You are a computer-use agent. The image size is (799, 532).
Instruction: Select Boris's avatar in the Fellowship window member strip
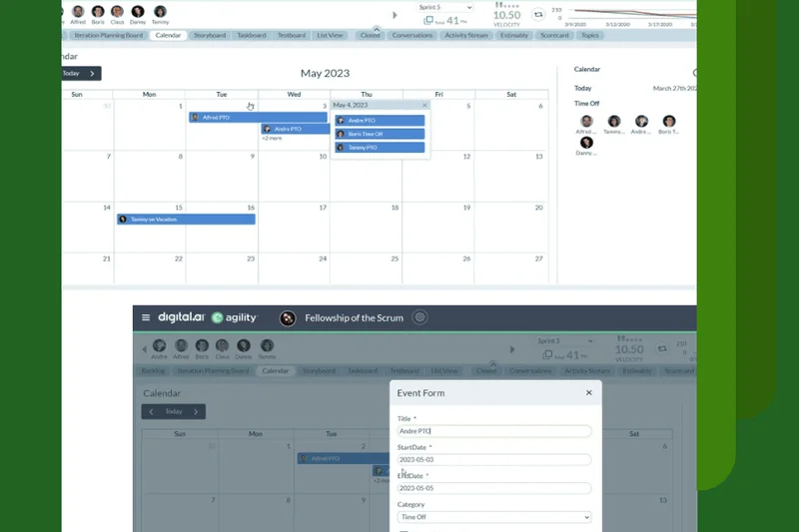[x=202, y=345]
